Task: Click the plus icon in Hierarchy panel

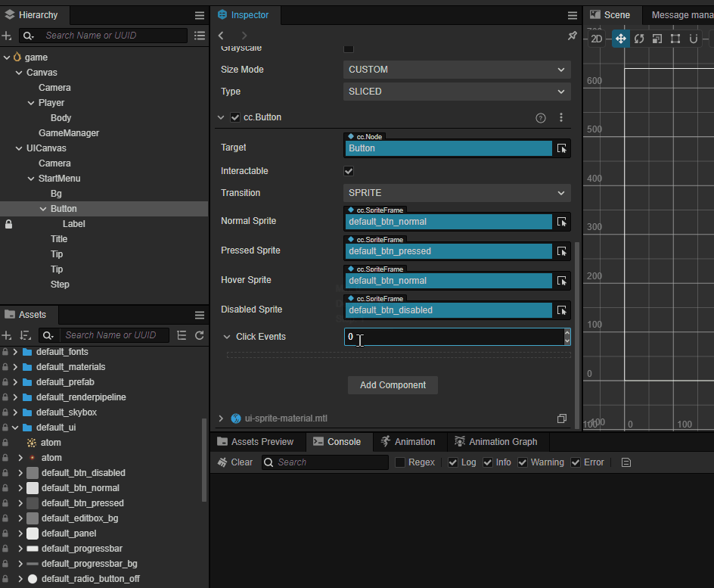Action: [x=7, y=36]
